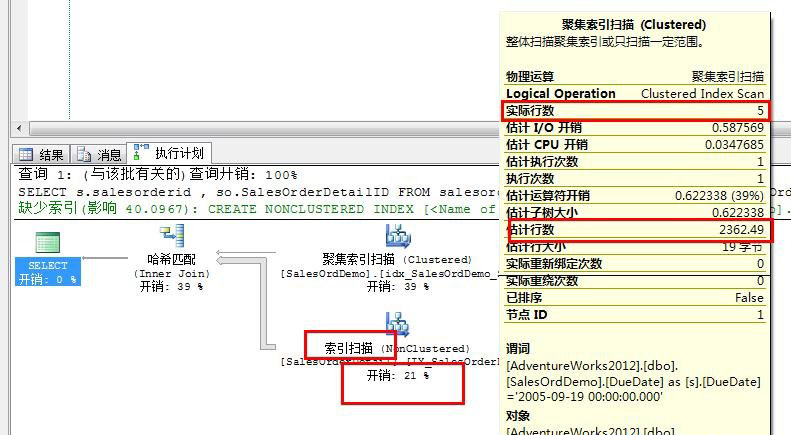
Task: Click the 聚集索引扫描 operator icon in the plan
Action: point(398,236)
